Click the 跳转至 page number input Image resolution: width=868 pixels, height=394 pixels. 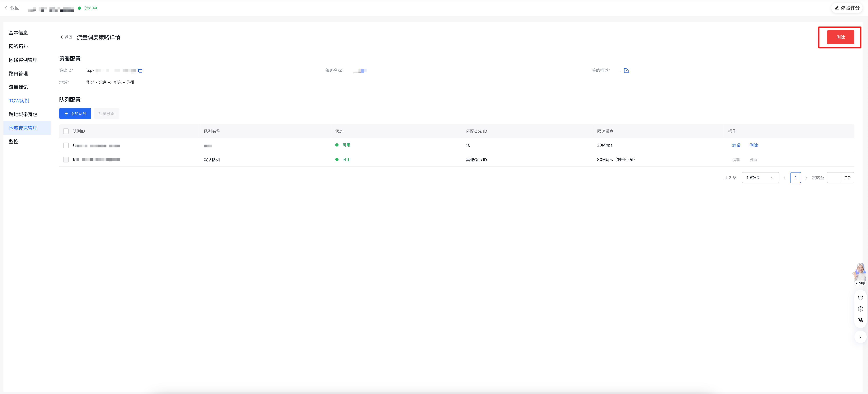click(x=834, y=178)
